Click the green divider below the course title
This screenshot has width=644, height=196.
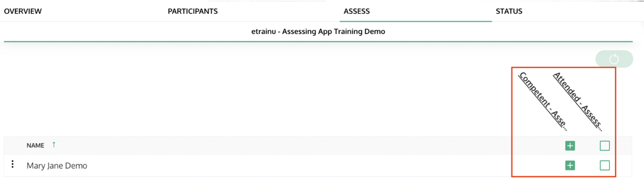(318, 41)
